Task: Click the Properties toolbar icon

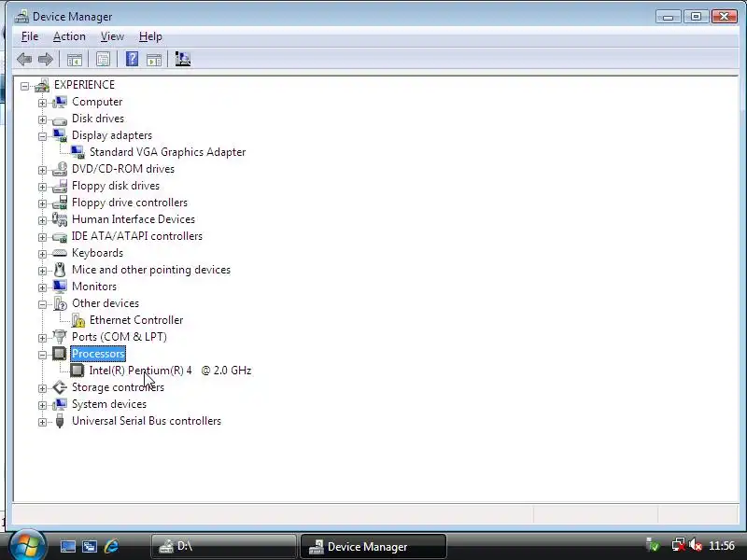Action: click(x=103, y=60)
